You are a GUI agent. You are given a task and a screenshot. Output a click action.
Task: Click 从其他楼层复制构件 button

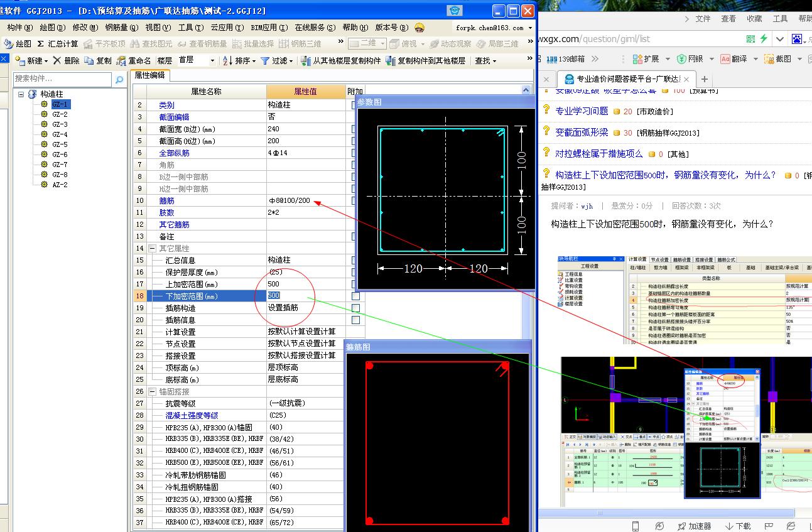click(x=341, y=61)
